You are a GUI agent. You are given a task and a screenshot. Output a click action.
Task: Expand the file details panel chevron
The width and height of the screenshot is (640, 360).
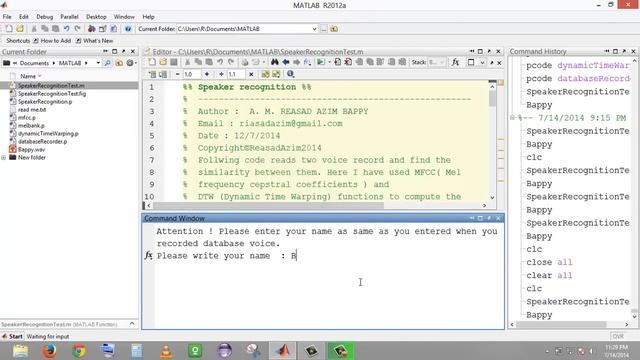[132, 324]
